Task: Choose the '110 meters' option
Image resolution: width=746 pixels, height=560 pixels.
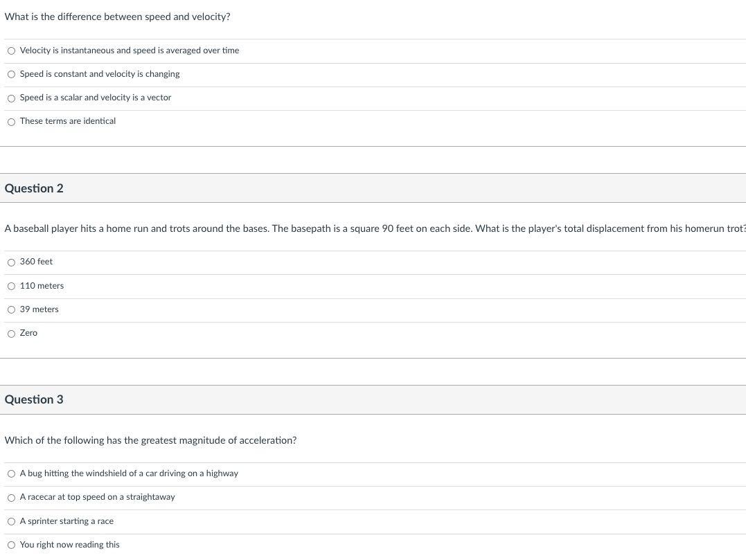Action: 11,286
